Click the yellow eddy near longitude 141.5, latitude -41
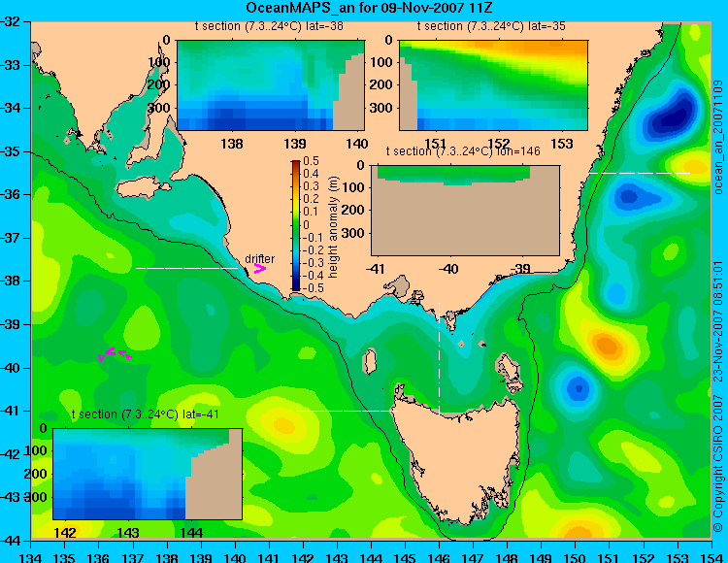 tap(283, 424)
